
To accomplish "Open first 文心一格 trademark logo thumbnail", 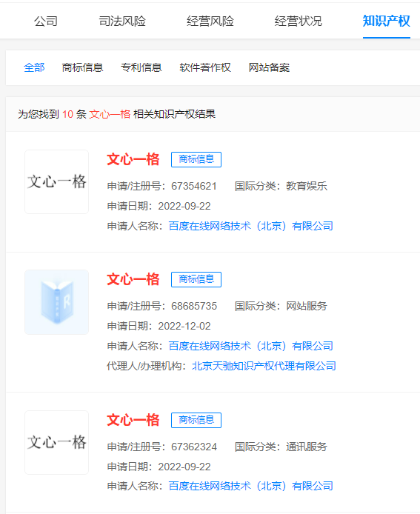I will click(57, 182).
